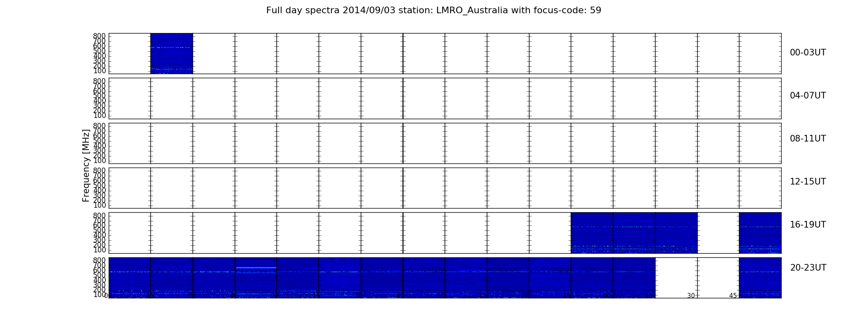Click the "45" time tick in the white gap of the 20-23UT panel
The height and width of the screenshot is (331, 868).
coord(733,295)
